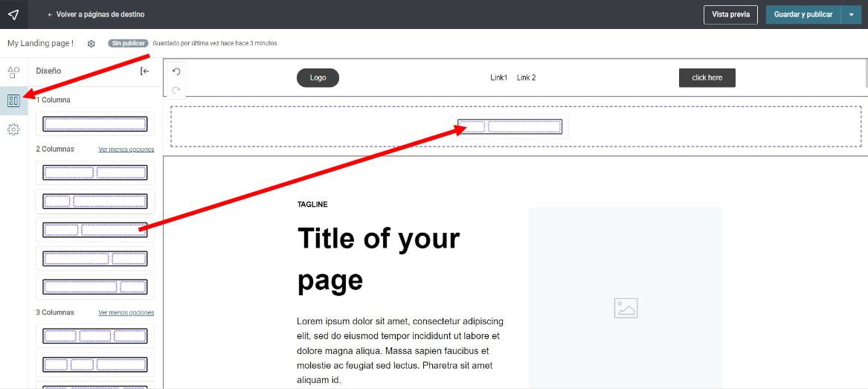The image size is (868, 389).
Task: Choose the 2-column layout with narrow left column
Action: pos(95,202)
